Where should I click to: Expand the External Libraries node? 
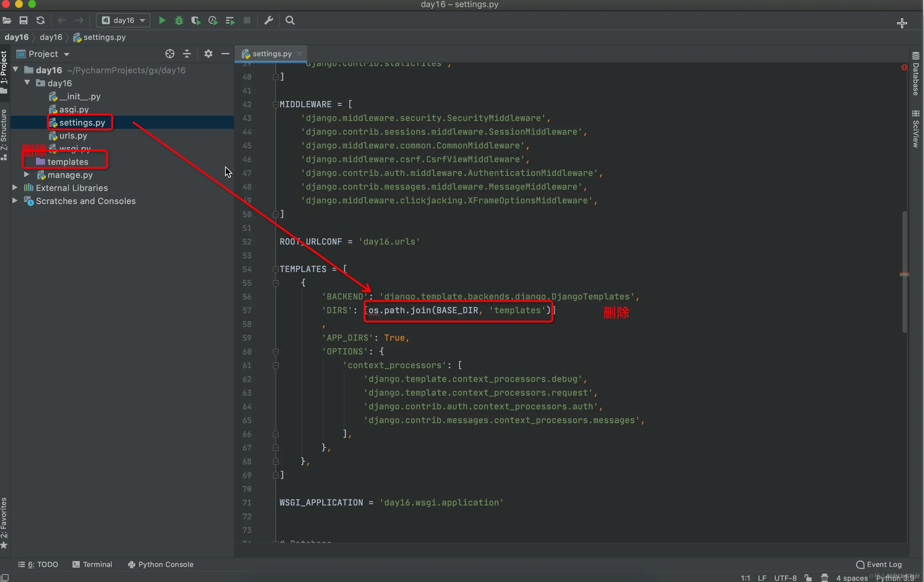[x=15, y=188]
